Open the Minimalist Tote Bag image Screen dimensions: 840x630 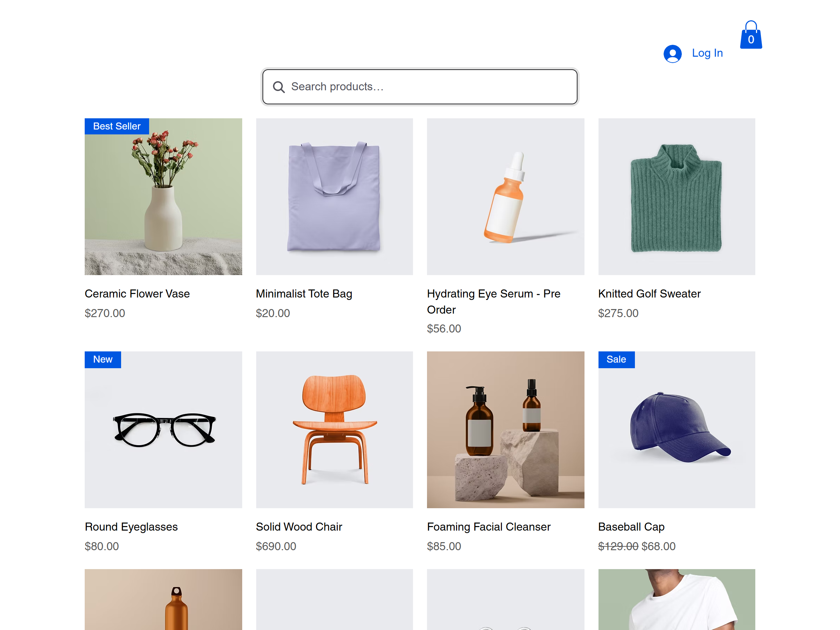point(335,197)
